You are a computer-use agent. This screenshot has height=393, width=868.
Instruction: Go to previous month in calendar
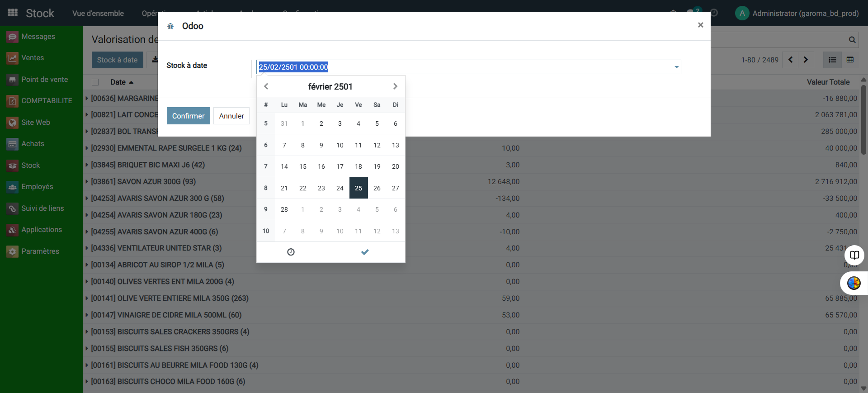point(266,86)
